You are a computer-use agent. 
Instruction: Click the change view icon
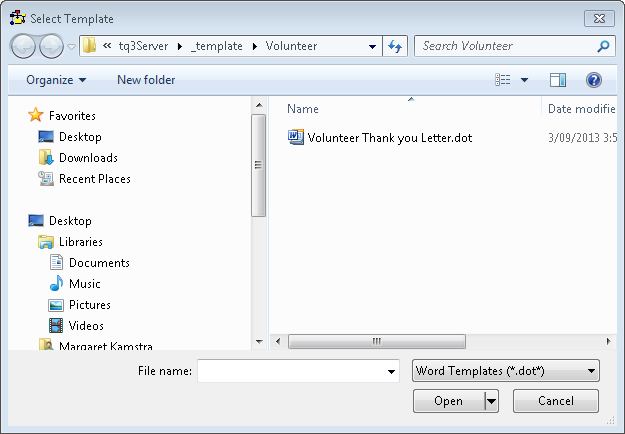[x=503, y=80]
